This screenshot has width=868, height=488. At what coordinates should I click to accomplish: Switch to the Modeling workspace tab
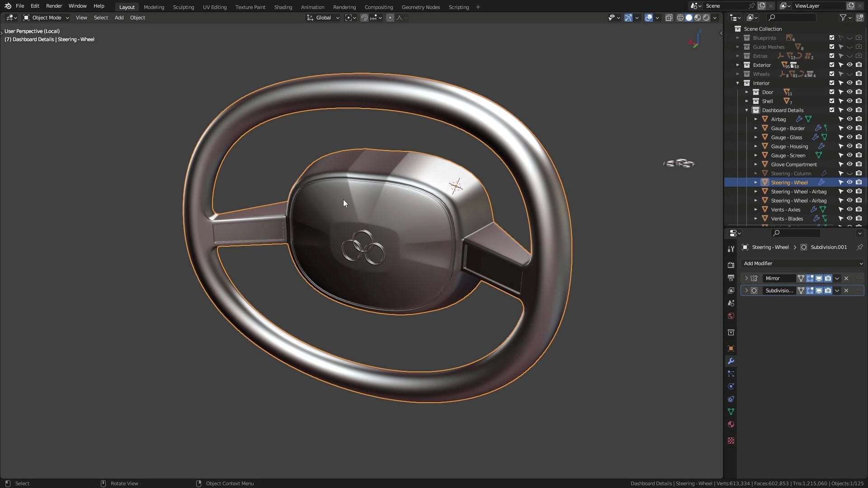tap(154, 7)
